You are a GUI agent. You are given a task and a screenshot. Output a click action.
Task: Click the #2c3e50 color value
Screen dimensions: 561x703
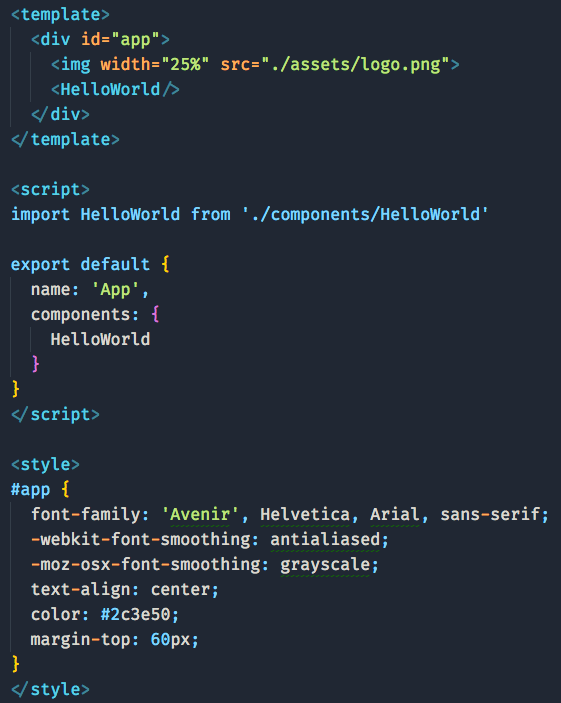coord(135,614)
